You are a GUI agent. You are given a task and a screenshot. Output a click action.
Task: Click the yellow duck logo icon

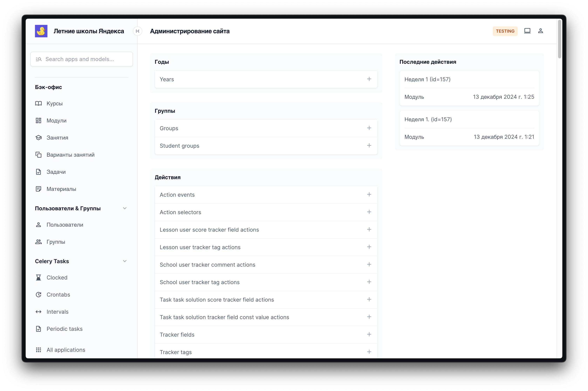pos(41,31)
